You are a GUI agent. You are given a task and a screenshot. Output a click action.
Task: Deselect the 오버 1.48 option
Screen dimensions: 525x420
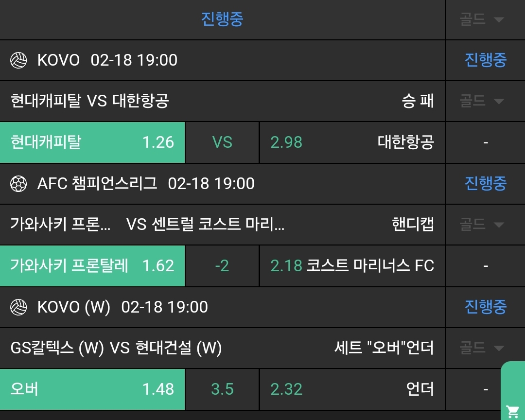(92, 389)
